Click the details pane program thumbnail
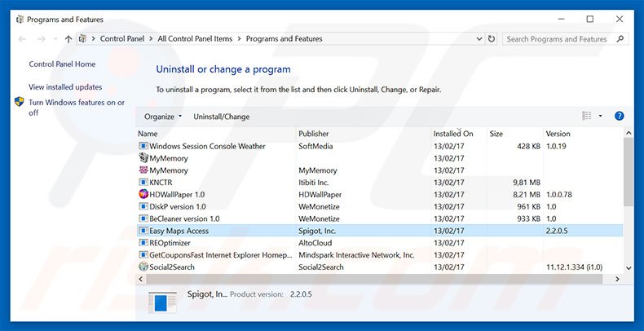 click(x=162, y=302)
